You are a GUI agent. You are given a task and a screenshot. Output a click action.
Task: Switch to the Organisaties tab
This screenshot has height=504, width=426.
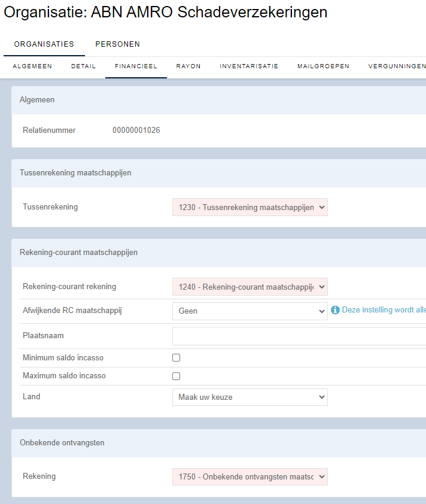(44, 44)
